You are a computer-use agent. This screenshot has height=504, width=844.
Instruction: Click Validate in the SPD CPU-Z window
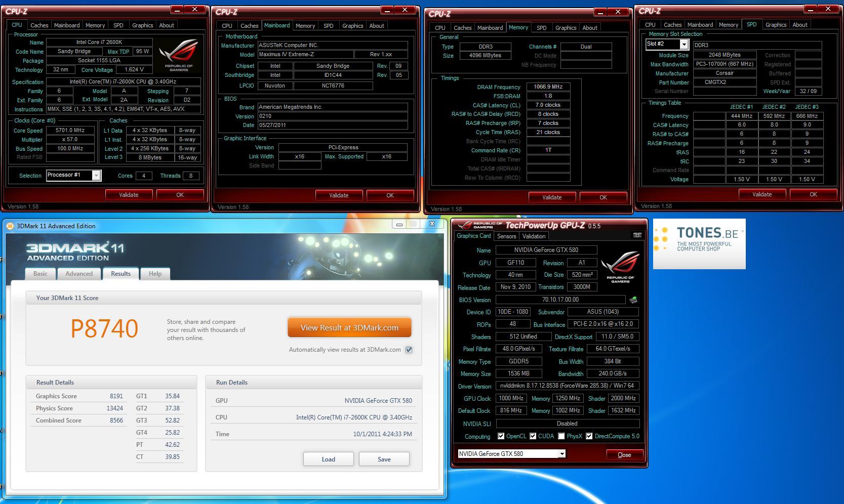click(762, 194)
